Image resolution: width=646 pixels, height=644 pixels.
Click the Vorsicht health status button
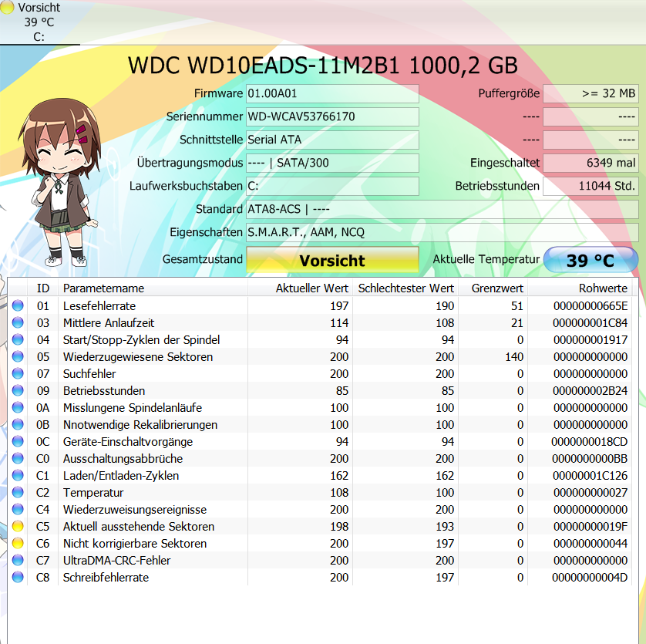pos(332,260)
